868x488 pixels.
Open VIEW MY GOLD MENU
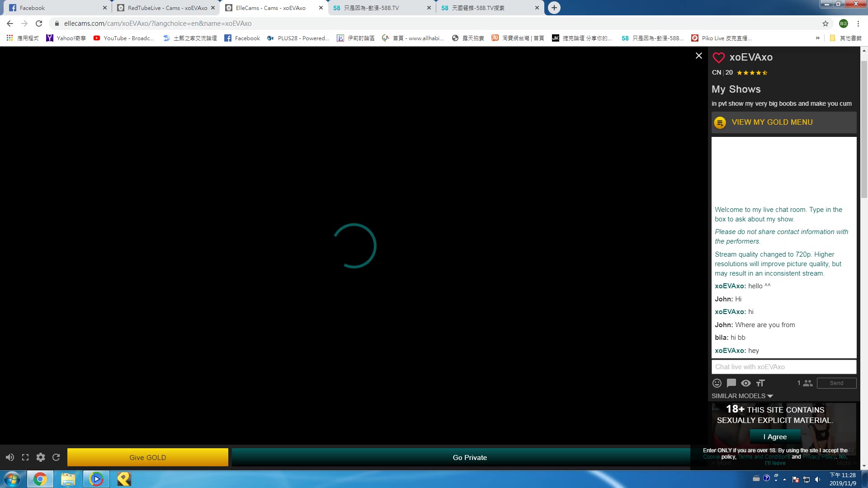pyautogui.click(x=784, y=122)
